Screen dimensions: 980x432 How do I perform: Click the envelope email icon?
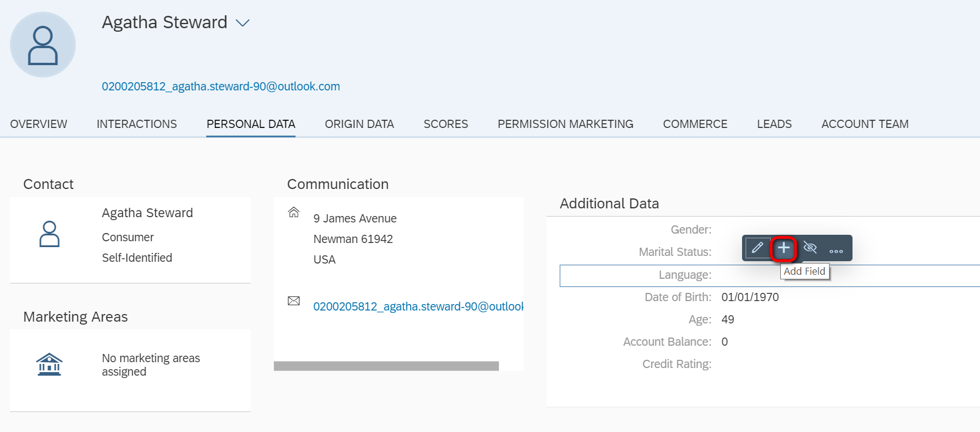coord(294,301)
